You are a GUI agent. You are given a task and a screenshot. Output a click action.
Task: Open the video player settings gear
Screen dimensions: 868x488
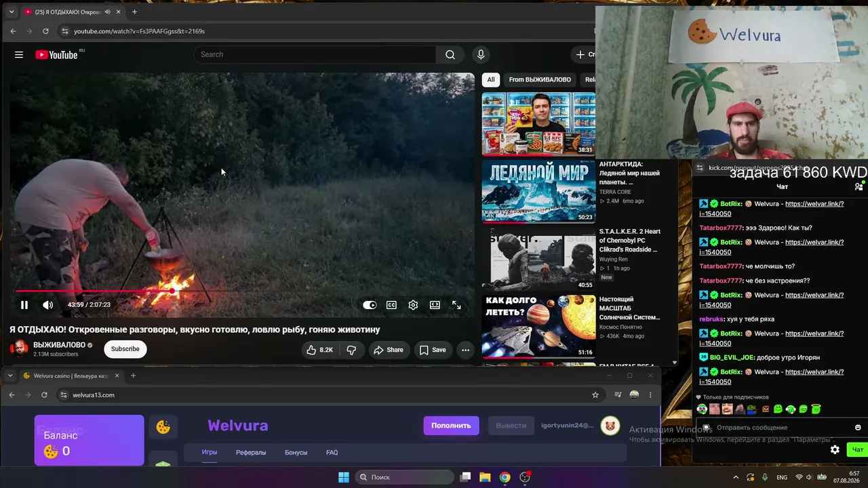coord(413,305)
